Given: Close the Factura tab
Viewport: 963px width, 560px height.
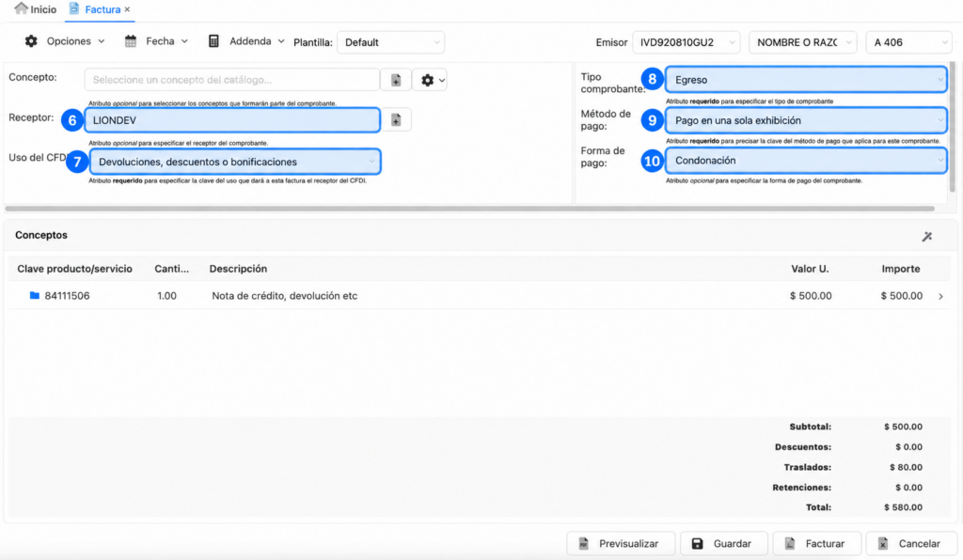Looking at the screenshot, I should [127, 9].
